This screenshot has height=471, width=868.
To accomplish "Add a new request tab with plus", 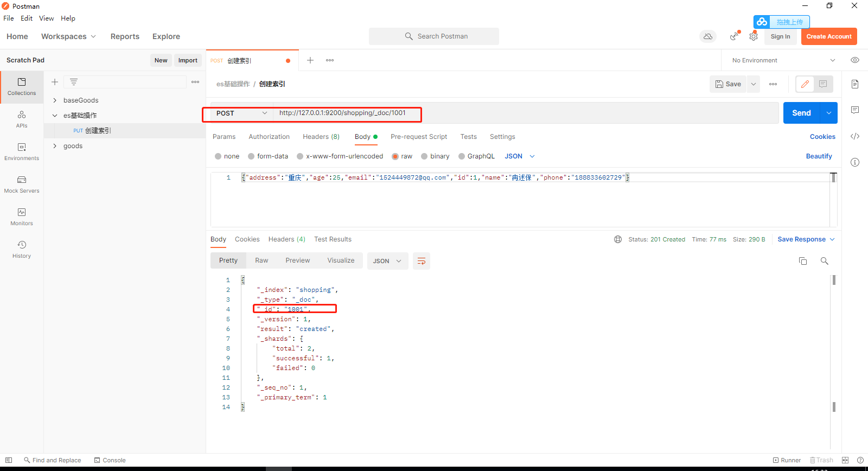I will pos(310,60).
